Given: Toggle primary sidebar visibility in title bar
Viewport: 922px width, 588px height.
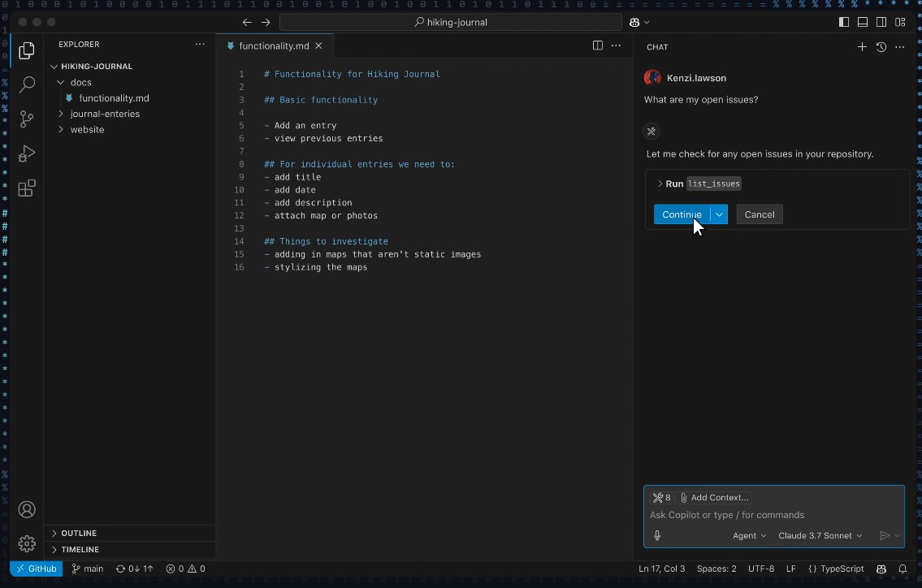Looking at the screenshot, I should (x=844, y=22).
